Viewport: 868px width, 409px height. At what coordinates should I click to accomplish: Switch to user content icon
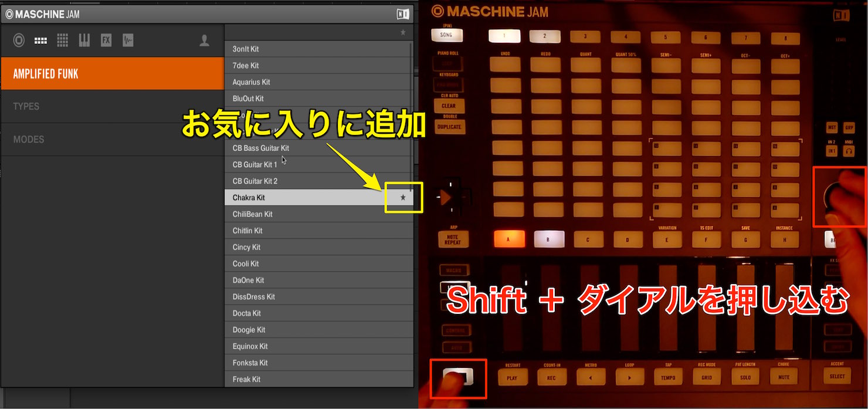pyautogui.click(x=204, y=40)
